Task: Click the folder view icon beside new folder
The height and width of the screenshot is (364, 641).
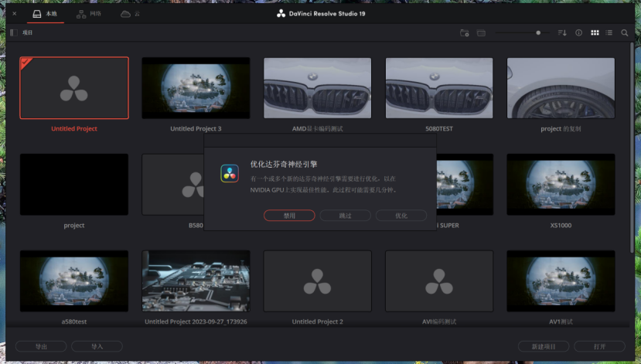Action: pos(481,33)
